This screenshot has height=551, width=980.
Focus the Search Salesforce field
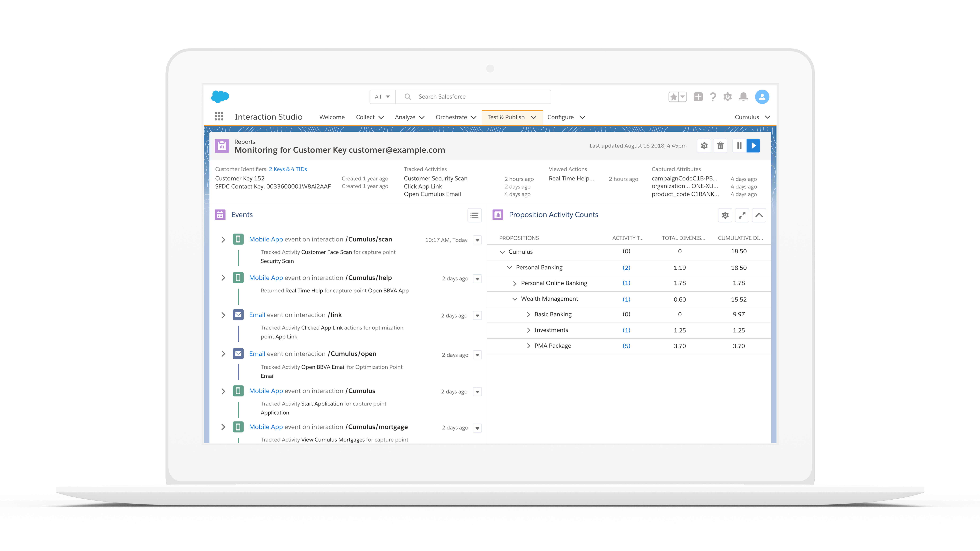click(x=473, y=97)
